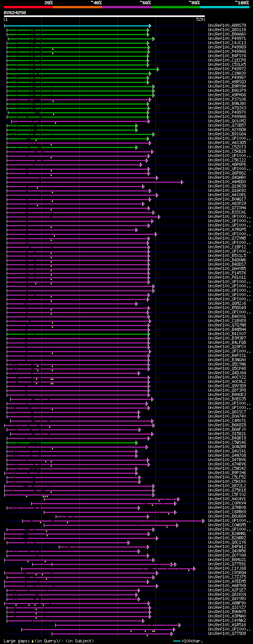
Task: Open UniRef100_B9GIF9 entry
Action: pyautogui.click(x=227, y=91)
